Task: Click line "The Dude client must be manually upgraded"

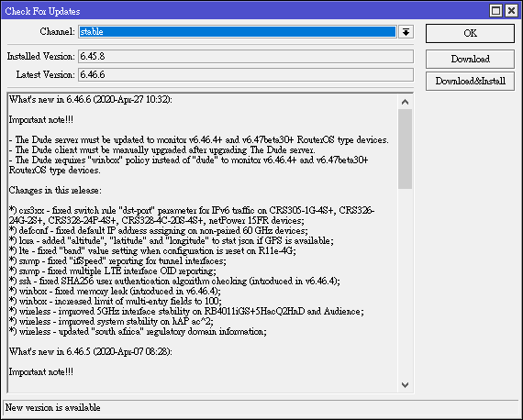Action: [x=162, y=150]
